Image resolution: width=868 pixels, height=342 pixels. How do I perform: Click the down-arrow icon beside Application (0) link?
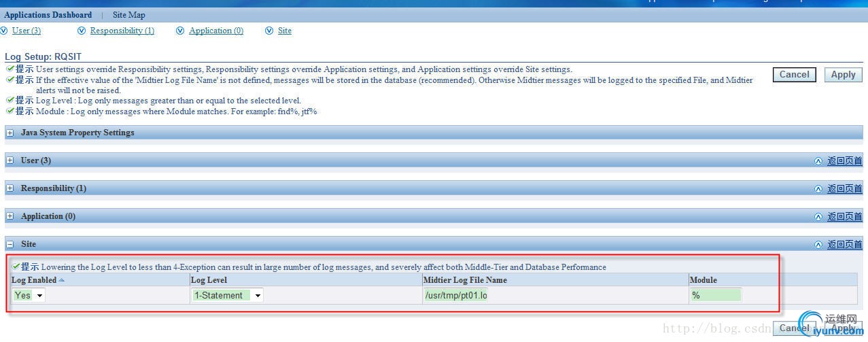180,31
